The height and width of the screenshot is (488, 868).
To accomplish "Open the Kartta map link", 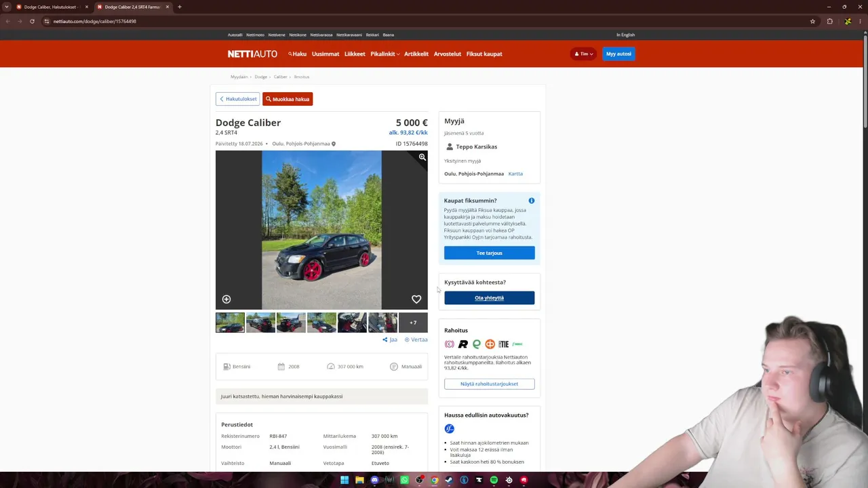I will pyautogui.click(x=515, y=174).
